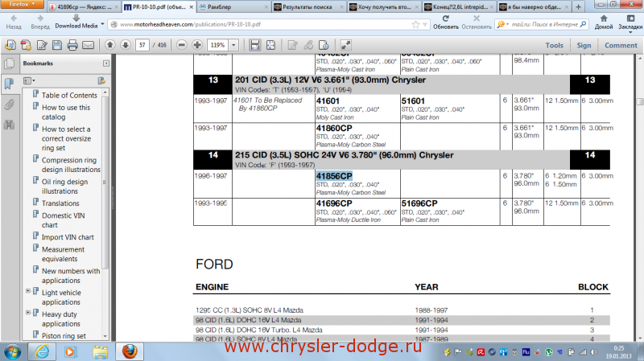The width and height of the screenshot is (644, 361).
Task: Open the sign or edit document icon
Action: pos(42,45)
